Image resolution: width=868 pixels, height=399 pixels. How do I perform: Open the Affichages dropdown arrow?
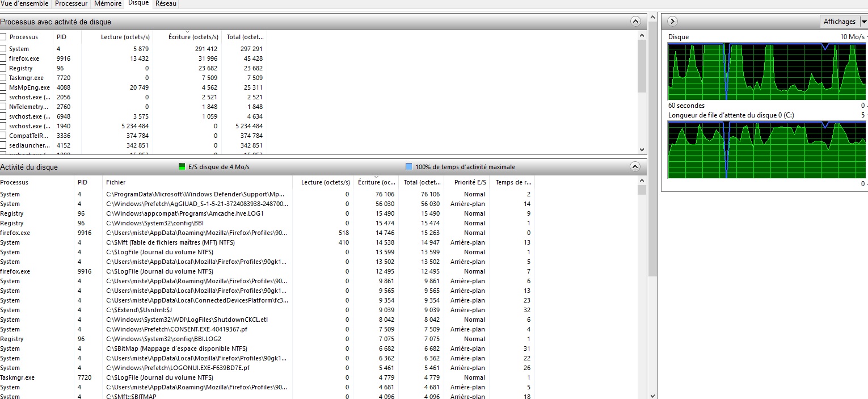(x=863, y=22)
